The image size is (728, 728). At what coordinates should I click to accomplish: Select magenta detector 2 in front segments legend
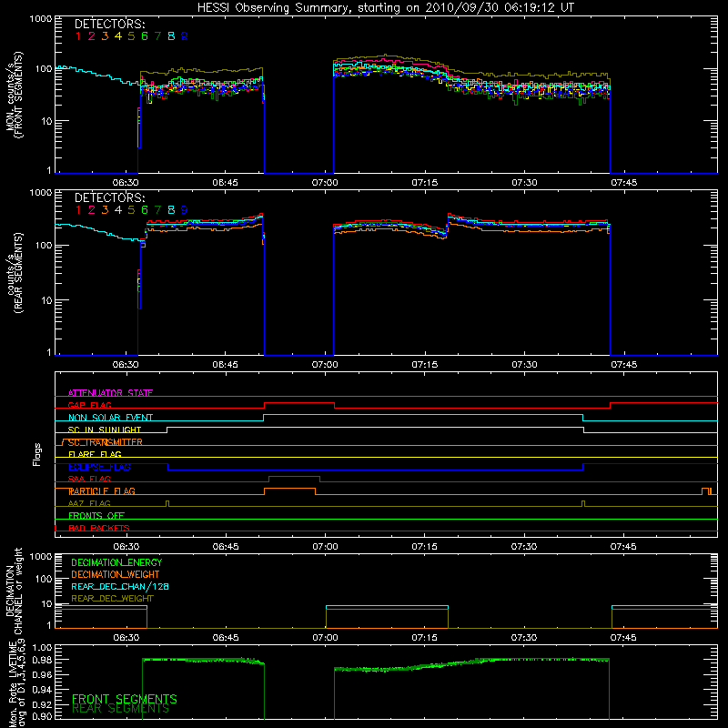(x=92, y=36)
